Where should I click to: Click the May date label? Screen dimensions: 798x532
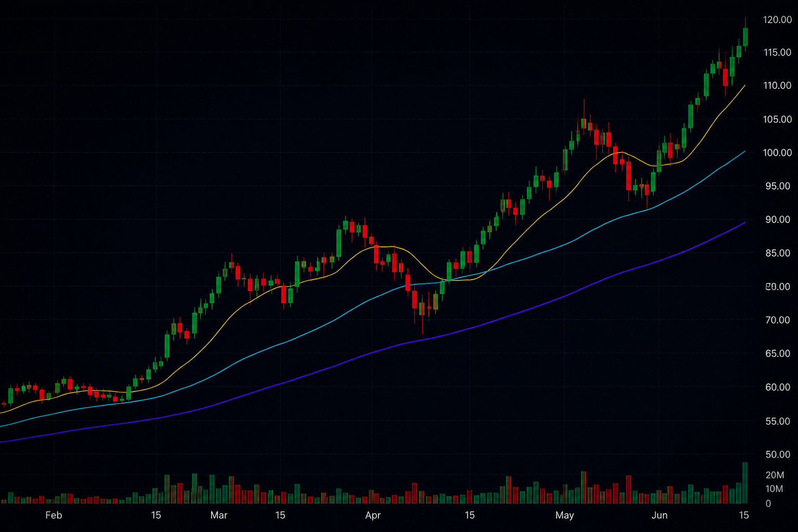(565, 515)
